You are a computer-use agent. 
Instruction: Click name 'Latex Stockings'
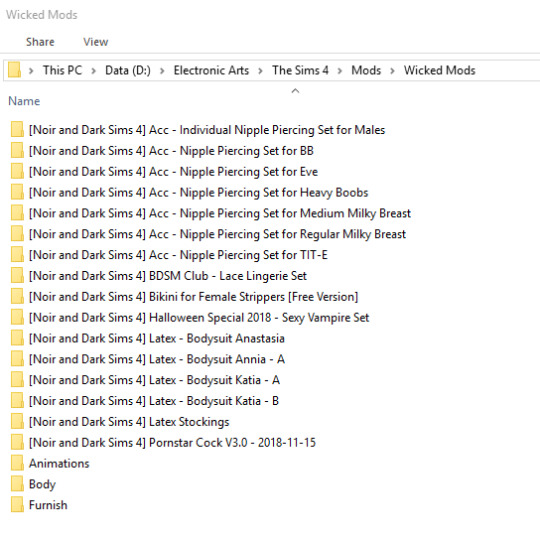pos(189,422)
